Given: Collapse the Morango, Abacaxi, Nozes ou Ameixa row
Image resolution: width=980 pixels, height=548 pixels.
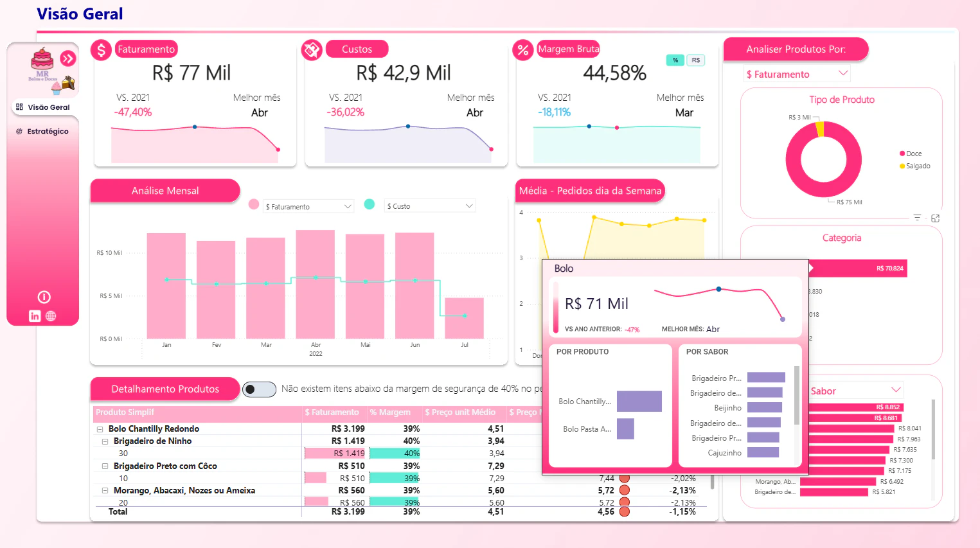Looking at the screenshot, I should click(x=105, y=491).
